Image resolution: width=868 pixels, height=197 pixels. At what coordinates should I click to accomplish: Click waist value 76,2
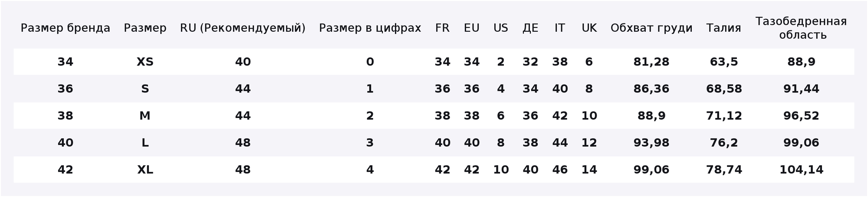[724, 143]
